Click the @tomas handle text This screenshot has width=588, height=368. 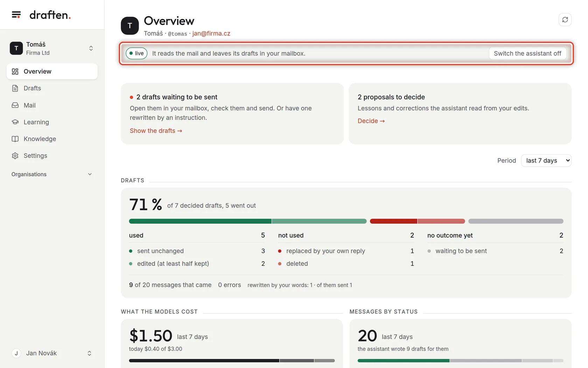(177, 34)
